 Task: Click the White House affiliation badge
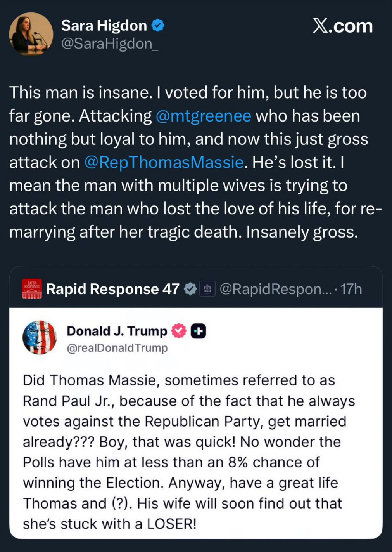point(207,289)
